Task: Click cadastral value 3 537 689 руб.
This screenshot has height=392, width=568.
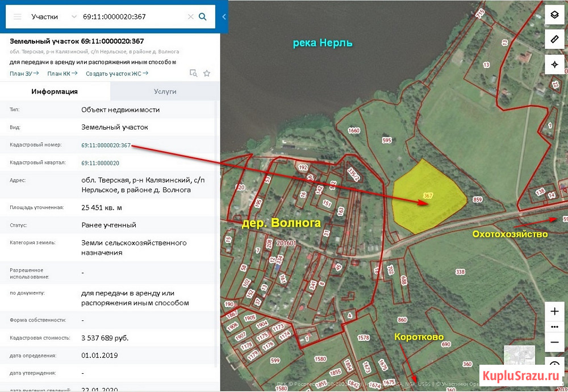Action: coord(105,338)
